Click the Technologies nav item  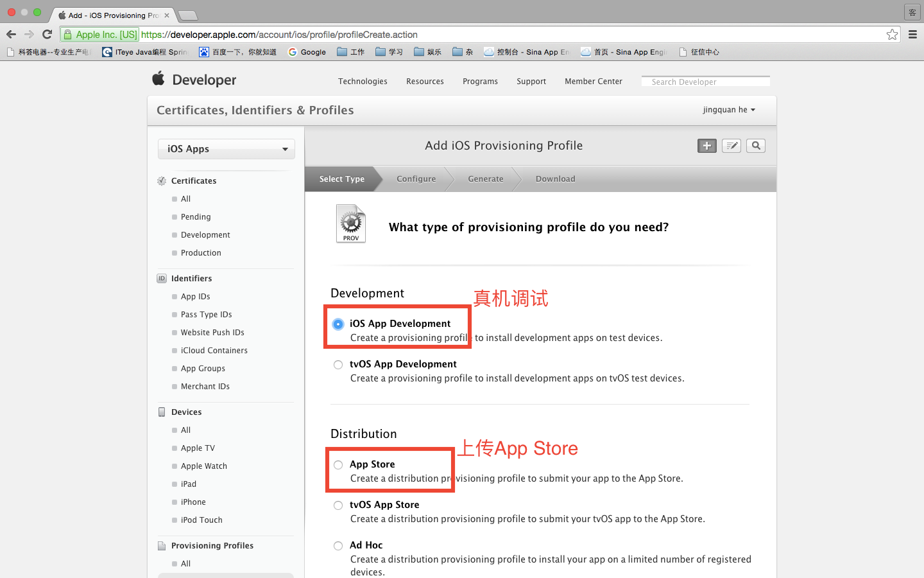click(363, 82)
